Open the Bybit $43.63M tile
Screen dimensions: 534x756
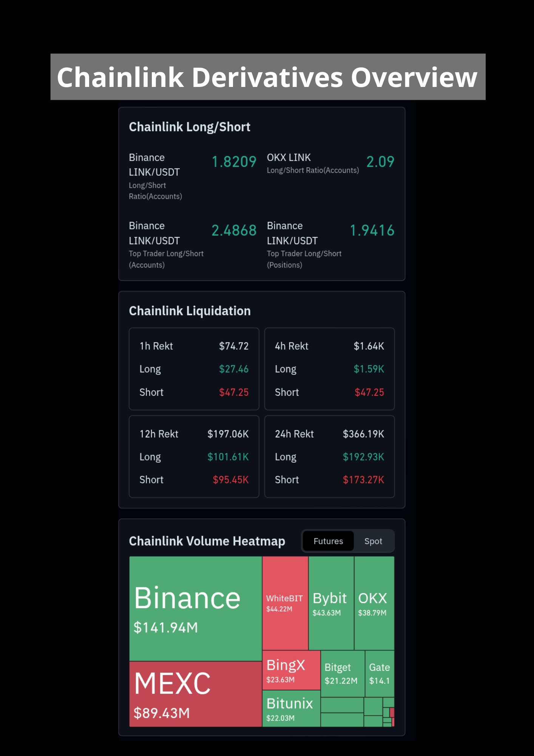pos(331,603)
